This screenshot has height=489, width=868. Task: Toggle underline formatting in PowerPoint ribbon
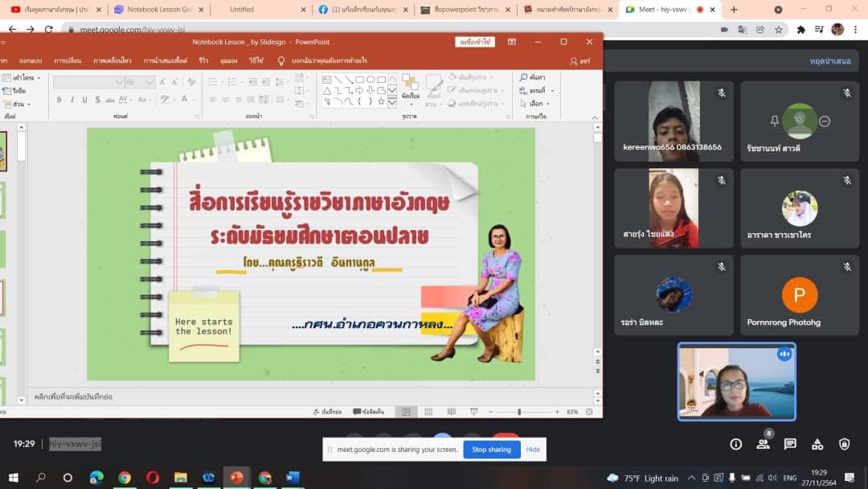click(x=84, y=100)
